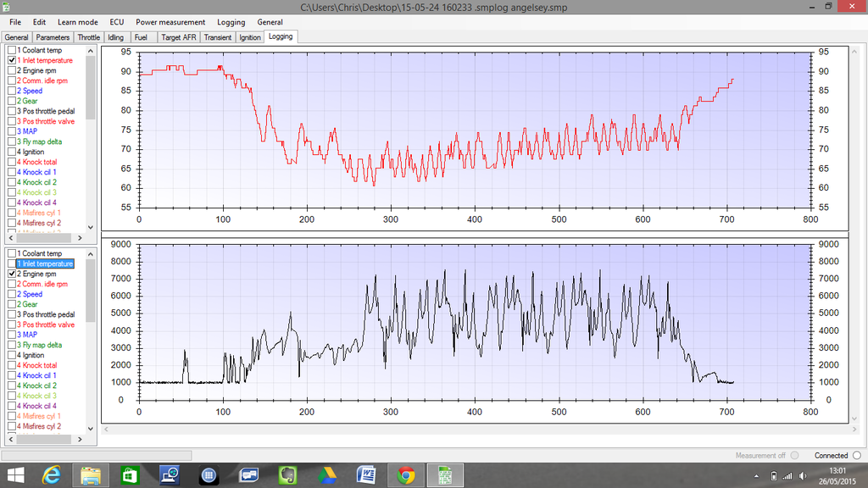Viewport: 868px width, 488px height.
Task: Open the Power measurement menu
Action: point(170,22)
